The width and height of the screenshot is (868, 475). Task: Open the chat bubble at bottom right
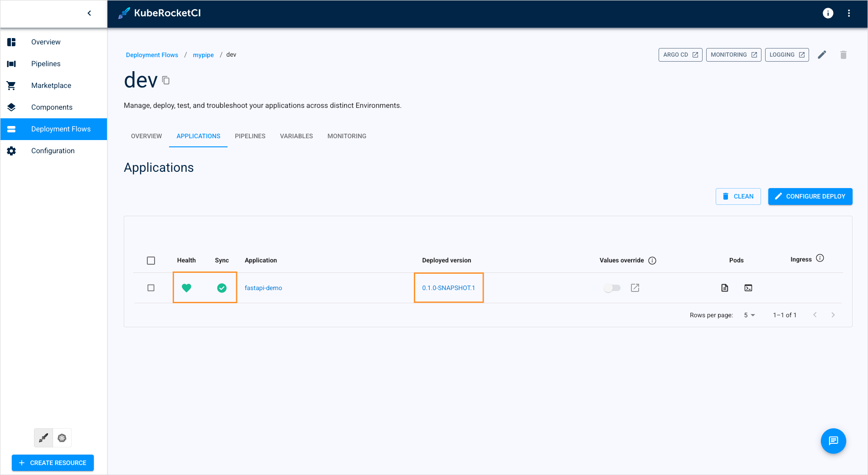[833, 441]
